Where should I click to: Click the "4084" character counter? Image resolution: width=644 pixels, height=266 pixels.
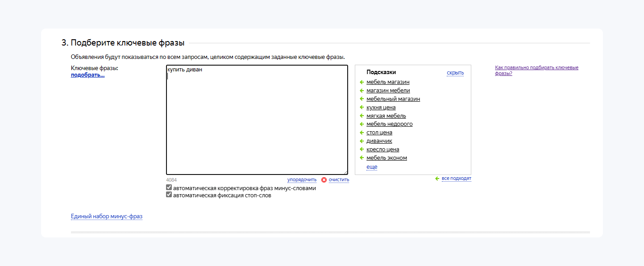click(171, 180)
